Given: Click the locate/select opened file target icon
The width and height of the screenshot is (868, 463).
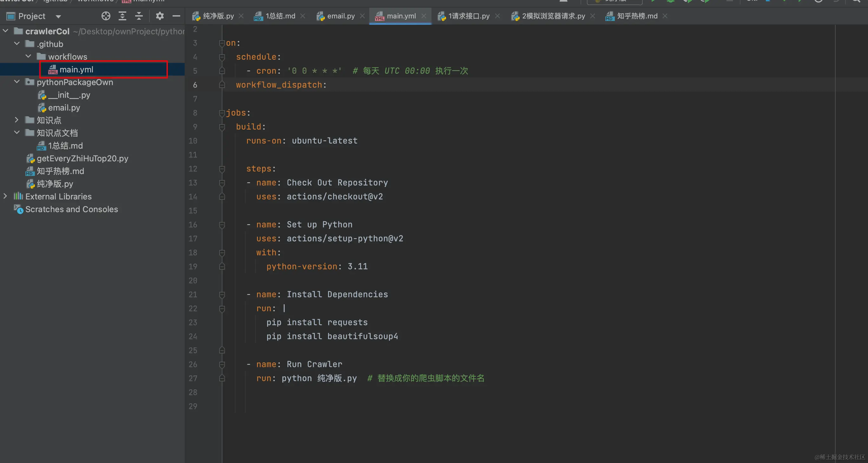Looking at the screenshot, I should (106, 16).
